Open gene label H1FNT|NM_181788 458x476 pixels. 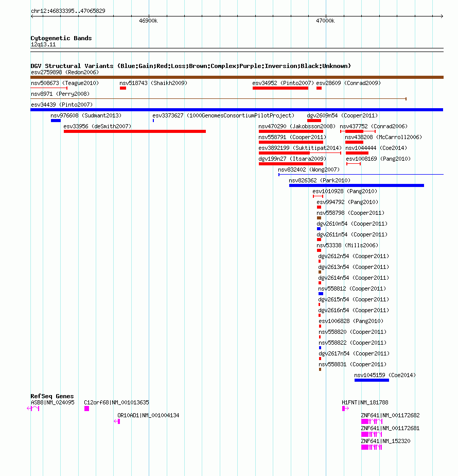point(365,402)
